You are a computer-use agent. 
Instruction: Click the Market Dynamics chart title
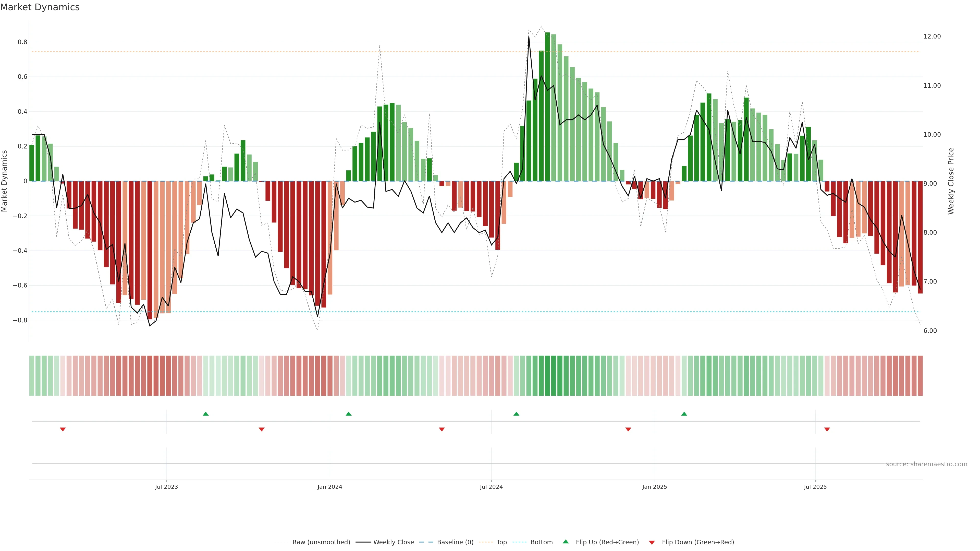(40, 7)
